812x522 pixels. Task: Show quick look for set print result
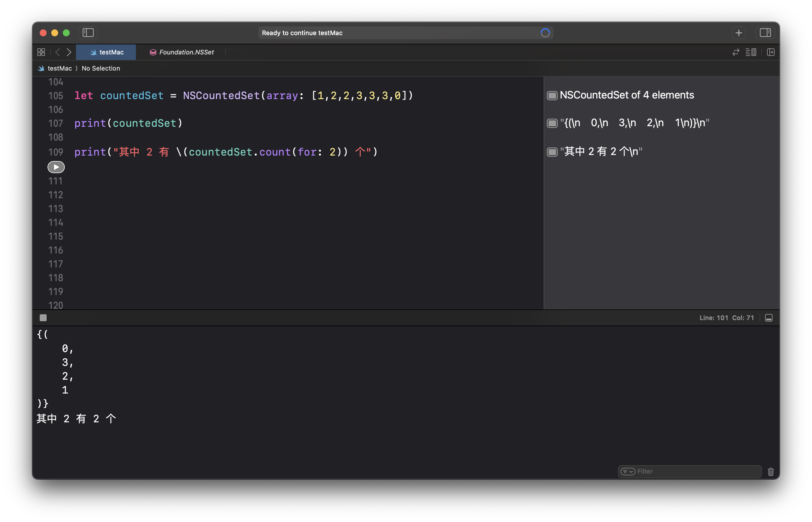tap(552, 123)
